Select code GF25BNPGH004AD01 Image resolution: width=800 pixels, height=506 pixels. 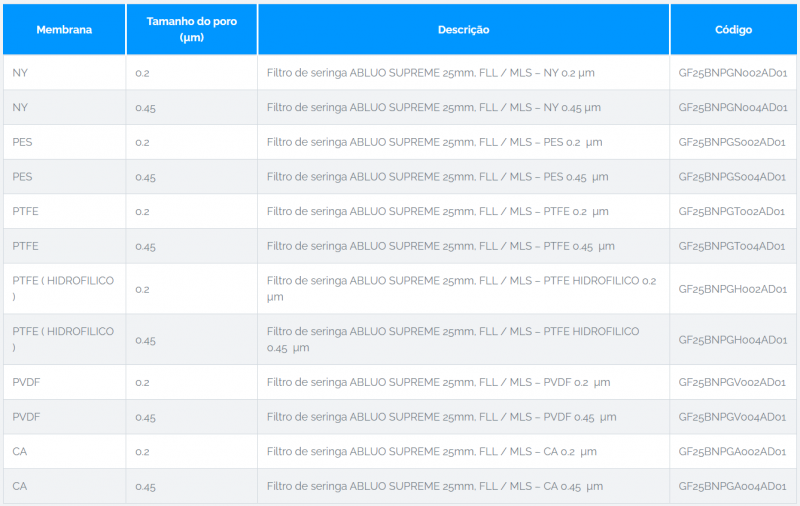pyautogui.click(x=733, y=340)
